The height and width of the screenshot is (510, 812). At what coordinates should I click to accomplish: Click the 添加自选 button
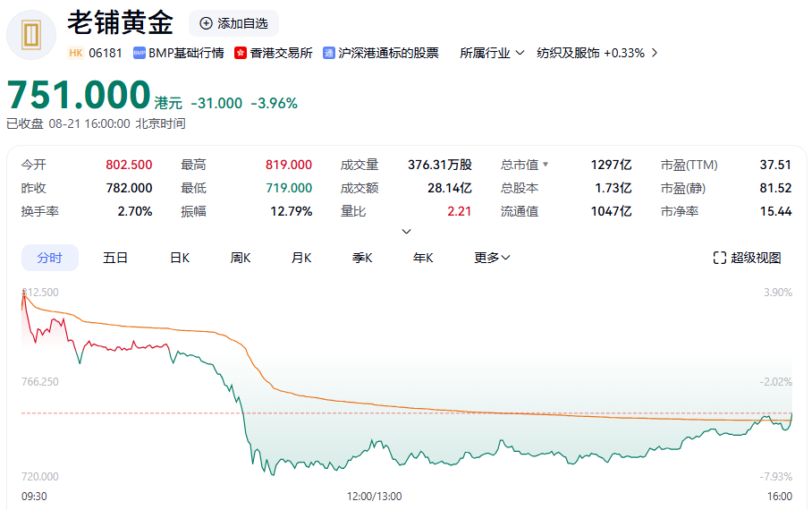(234, 23)
